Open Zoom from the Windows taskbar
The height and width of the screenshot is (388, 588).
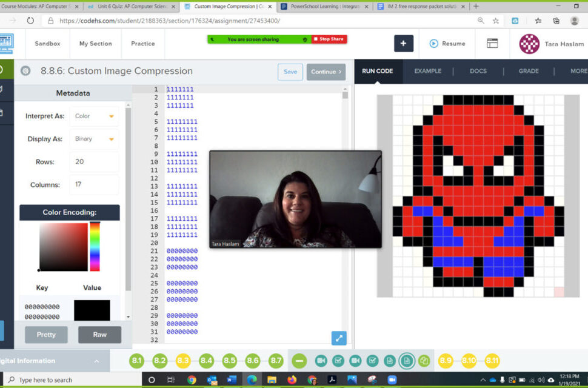point(392,380)
